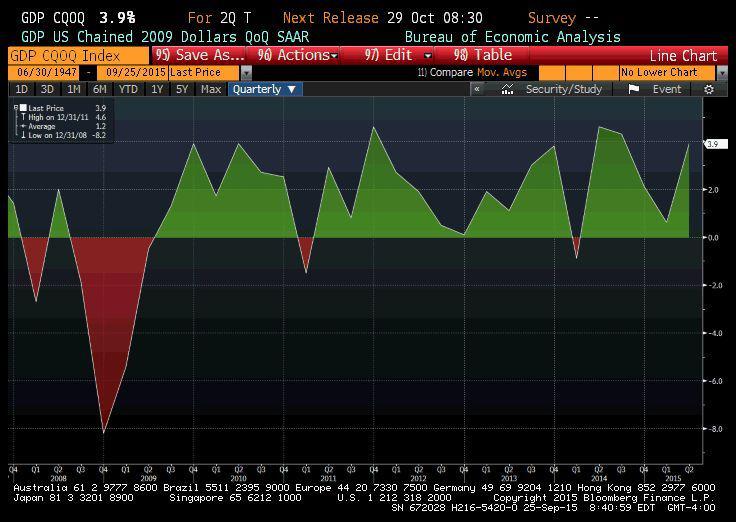
Task: Open the Edit menu
Action: click(399, 55)
